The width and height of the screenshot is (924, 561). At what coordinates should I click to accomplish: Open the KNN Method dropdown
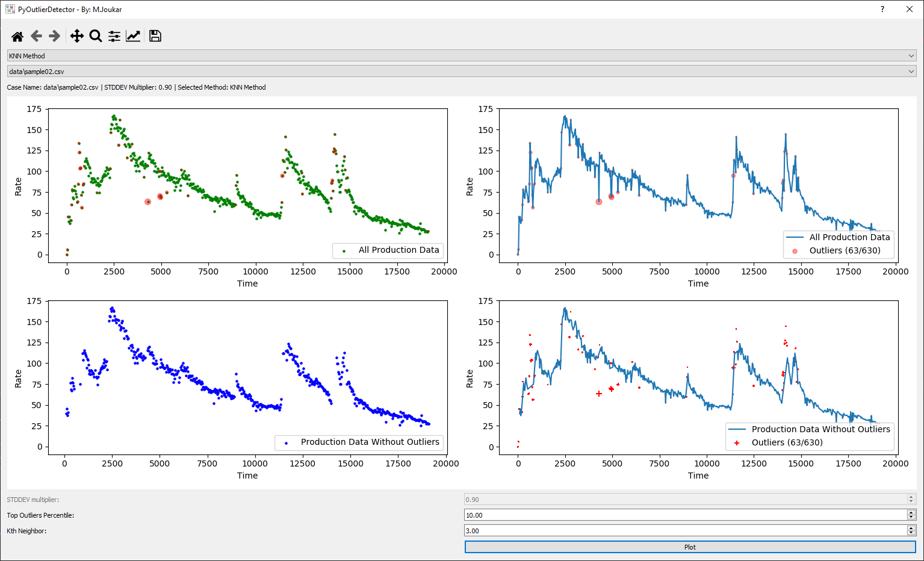(461, 56)
